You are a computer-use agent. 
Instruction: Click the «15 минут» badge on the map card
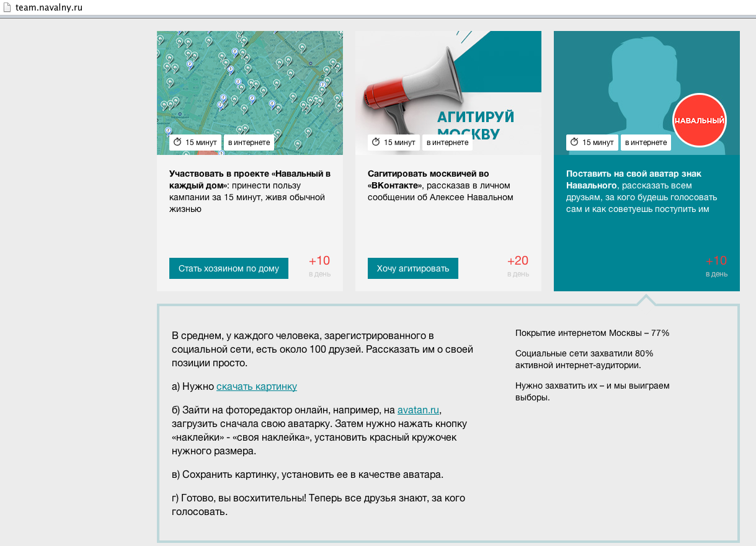195,143
